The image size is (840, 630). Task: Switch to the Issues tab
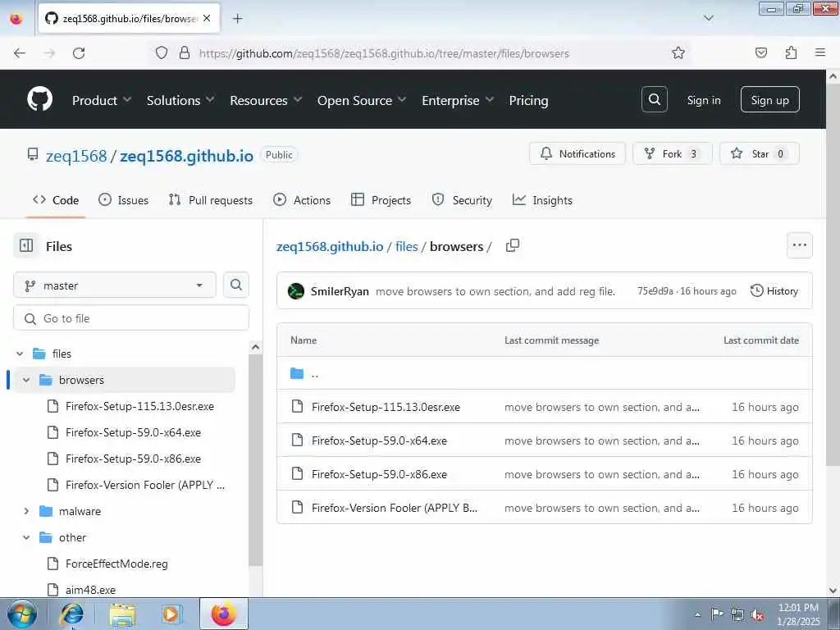[x=124, y=200]
